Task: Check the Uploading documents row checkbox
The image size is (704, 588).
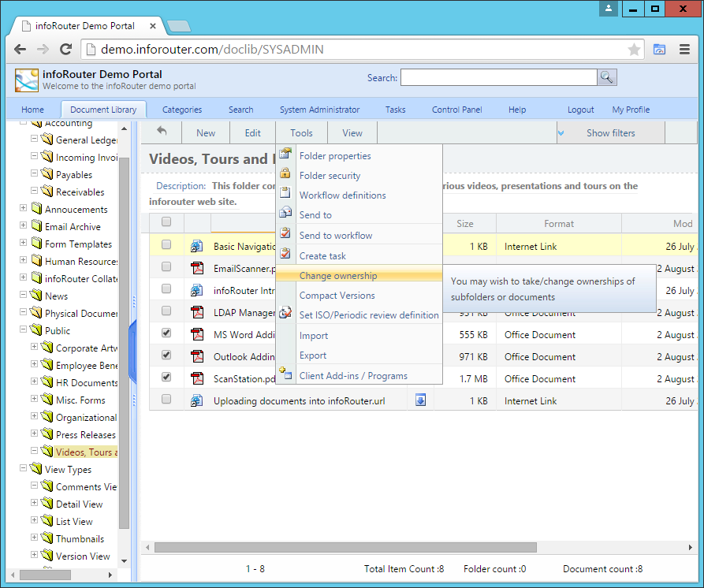Action: [166, 399]
